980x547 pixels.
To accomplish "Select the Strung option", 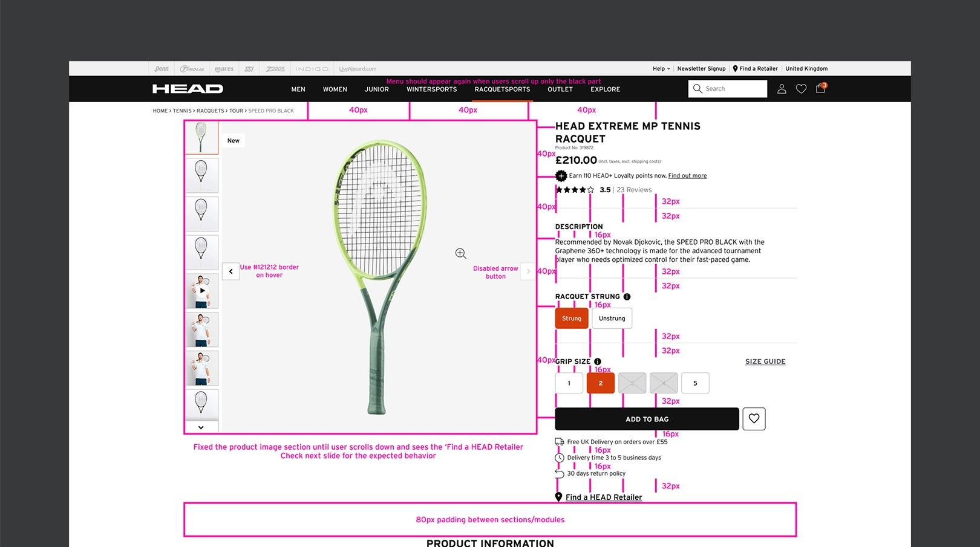I will click(572, 319).
